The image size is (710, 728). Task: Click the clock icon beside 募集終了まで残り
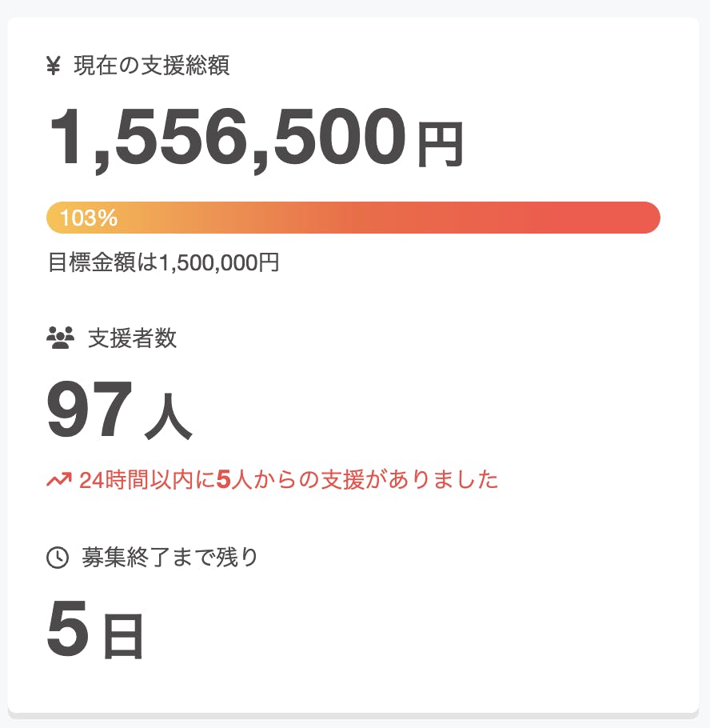point(58,558)
